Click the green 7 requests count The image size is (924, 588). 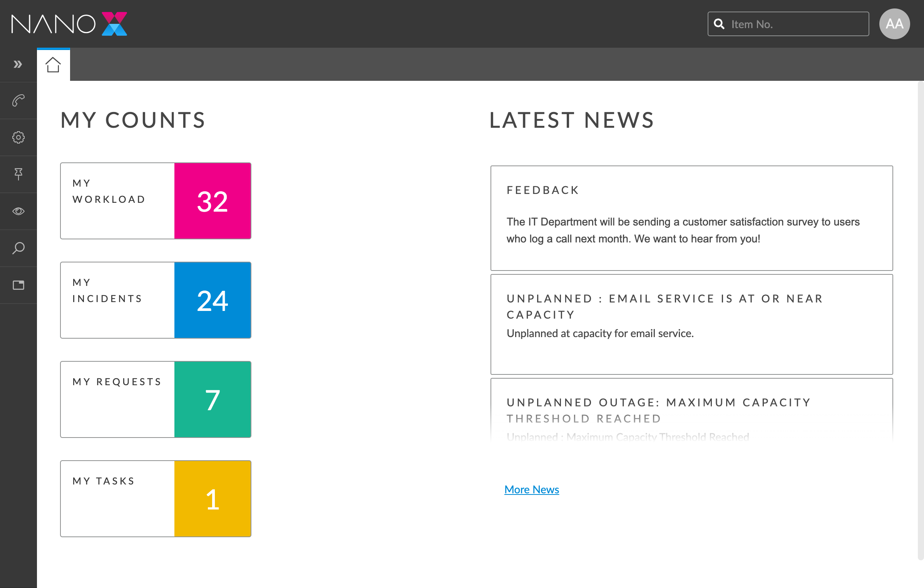pyautogui.click(x=213, y=399)
